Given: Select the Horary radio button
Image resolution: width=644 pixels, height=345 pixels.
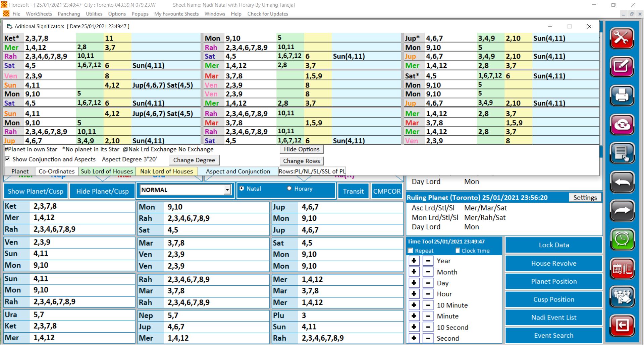Looking at the screenshot, I should point(289,189).
